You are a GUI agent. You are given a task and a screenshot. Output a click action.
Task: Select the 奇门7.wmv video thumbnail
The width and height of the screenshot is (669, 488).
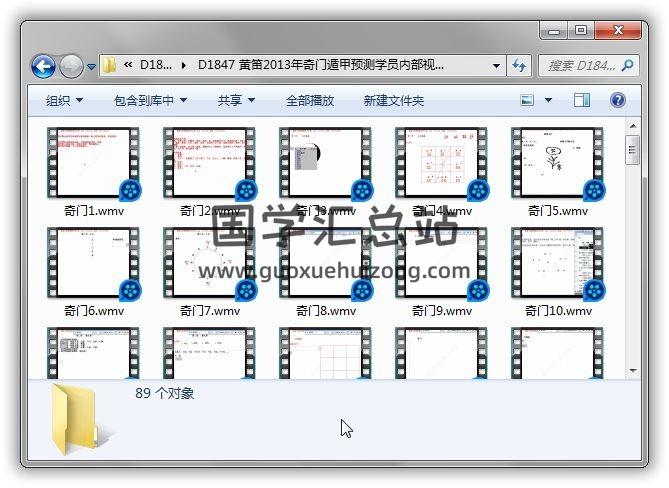(209, 263)
